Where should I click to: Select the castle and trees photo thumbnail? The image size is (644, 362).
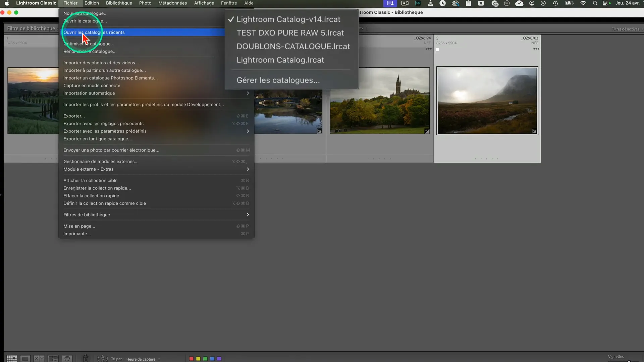[380, 101]
